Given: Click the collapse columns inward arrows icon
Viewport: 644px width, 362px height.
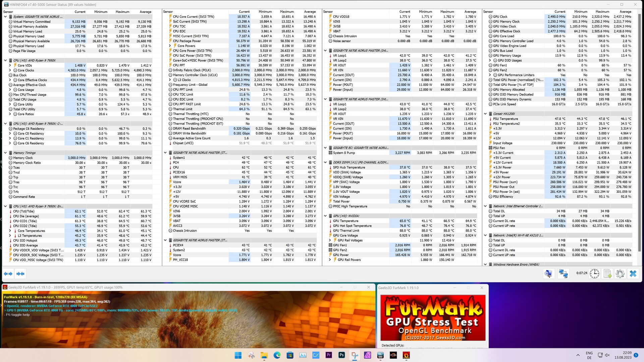Looking at the screenshot, I should [20, 274].
